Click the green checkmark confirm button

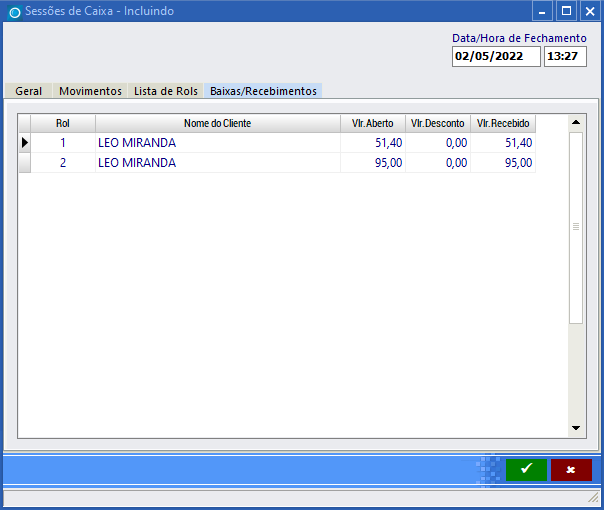526,469
